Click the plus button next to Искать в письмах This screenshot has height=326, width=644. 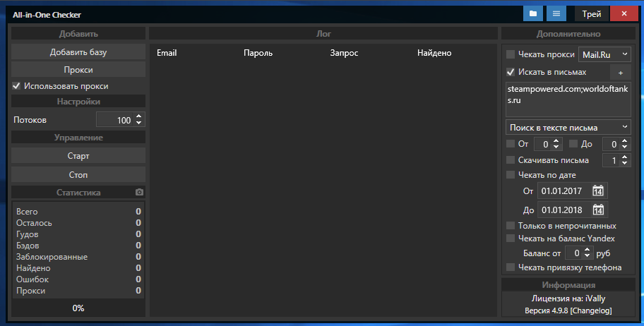[x=620, y=72]
